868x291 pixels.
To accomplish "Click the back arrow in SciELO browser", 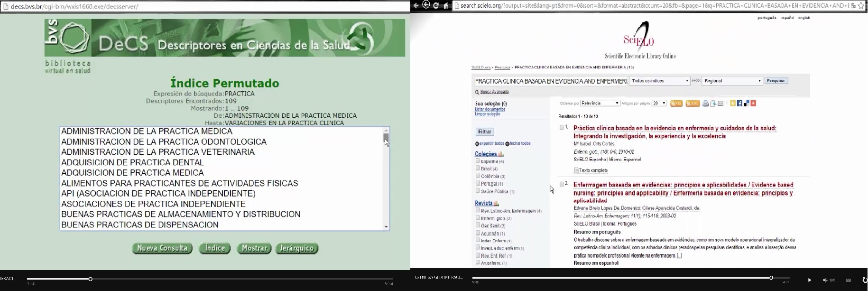I will coord(416,5).
